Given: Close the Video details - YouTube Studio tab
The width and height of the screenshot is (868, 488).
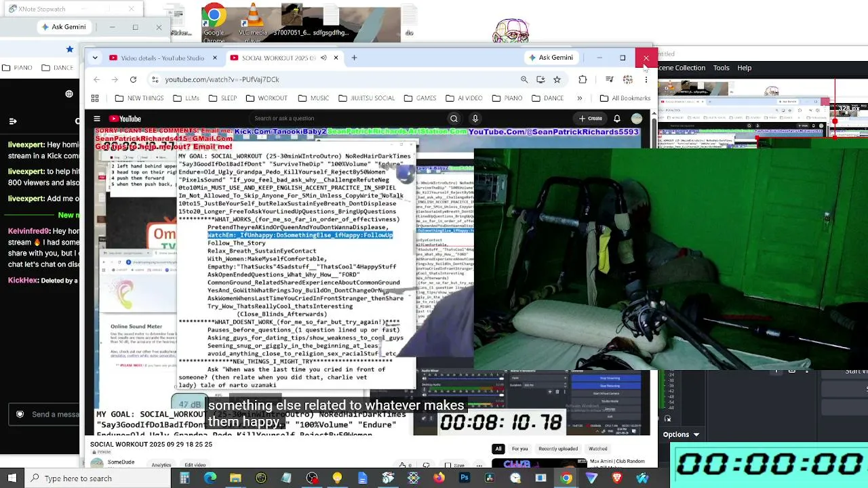Looking at the screenshot, I should tap(214, 58).
